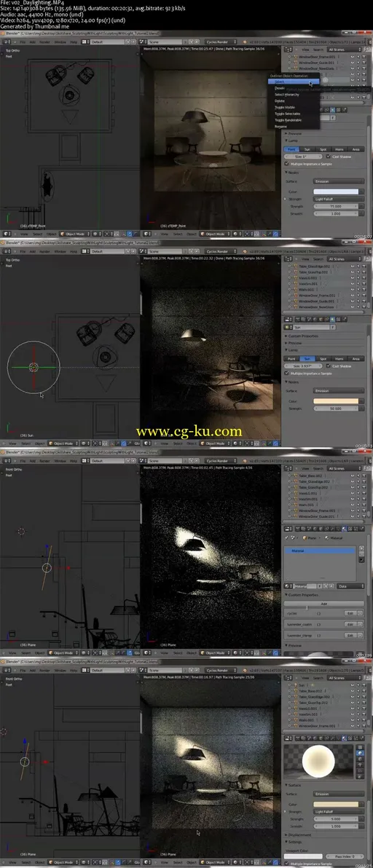Click material preview sphere in bottom screenshot
The width and height of the screenshot is (373, 868).
pyautogui.click(x=319, y=759)
